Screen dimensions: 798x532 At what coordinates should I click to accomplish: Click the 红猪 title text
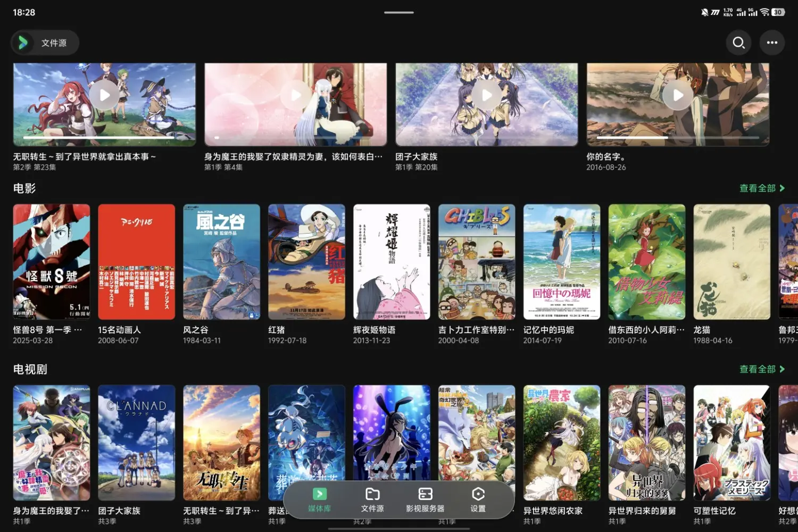click(277, 330)
